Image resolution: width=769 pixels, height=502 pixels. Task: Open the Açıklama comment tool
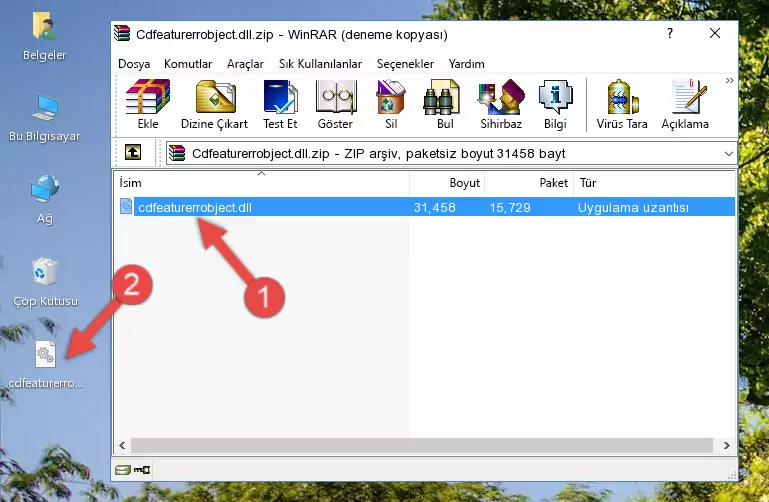pos(685,104)
